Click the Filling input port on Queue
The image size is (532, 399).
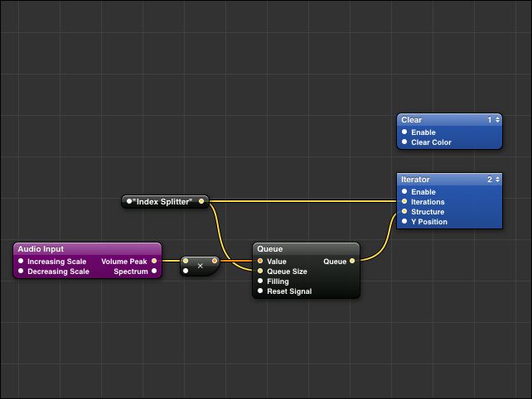tap(260, 281)
